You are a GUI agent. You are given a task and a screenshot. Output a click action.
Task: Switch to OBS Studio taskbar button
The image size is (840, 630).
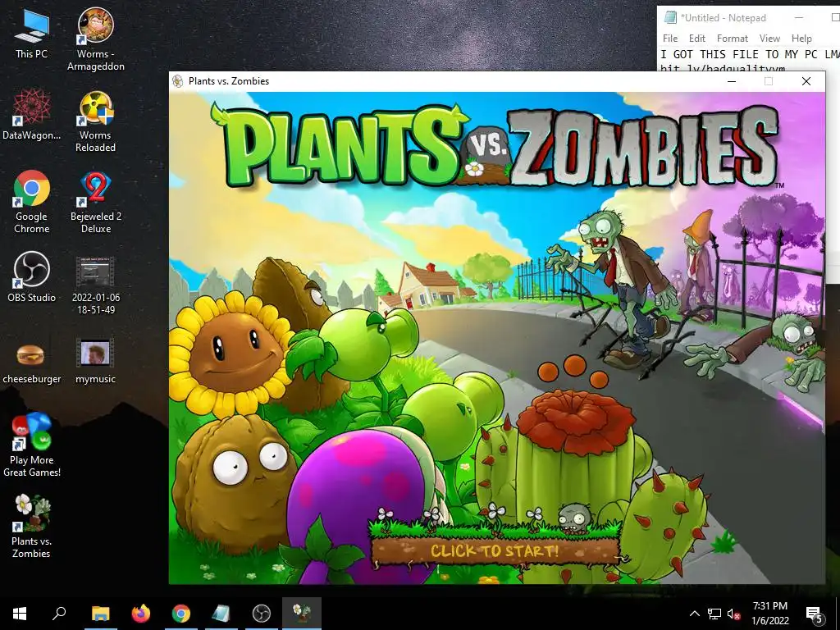point(262,614)
